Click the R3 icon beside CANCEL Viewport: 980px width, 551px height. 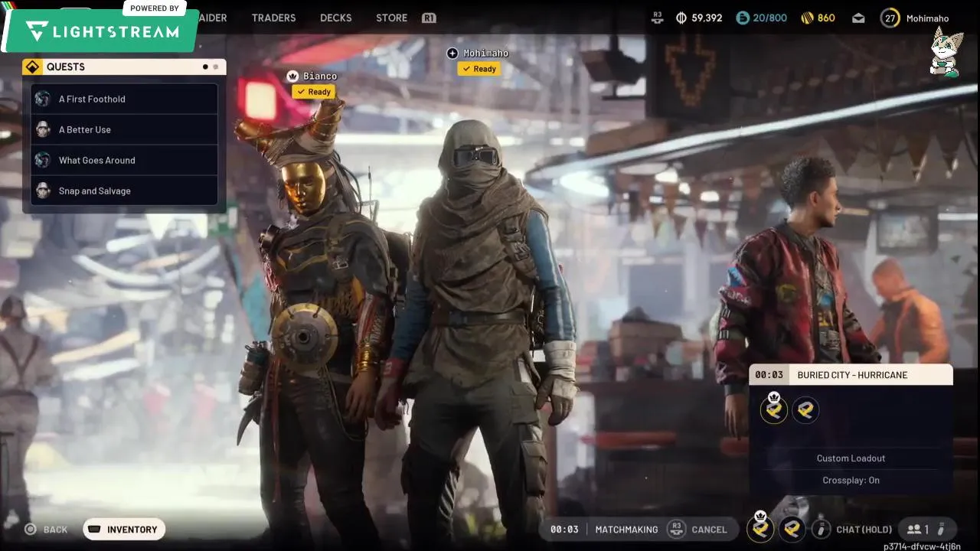coord(676,529)
